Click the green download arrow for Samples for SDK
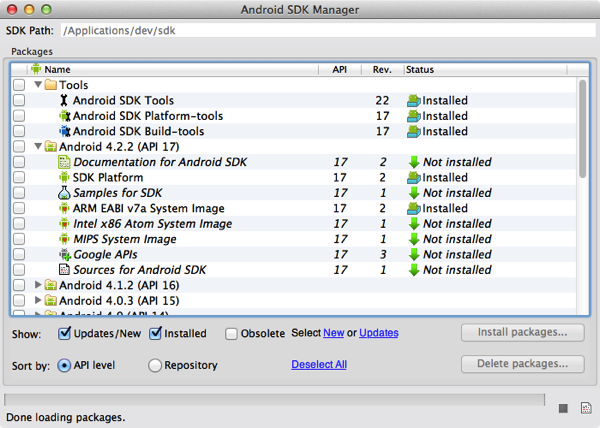 pyautogui.click(x=414, y=193)
